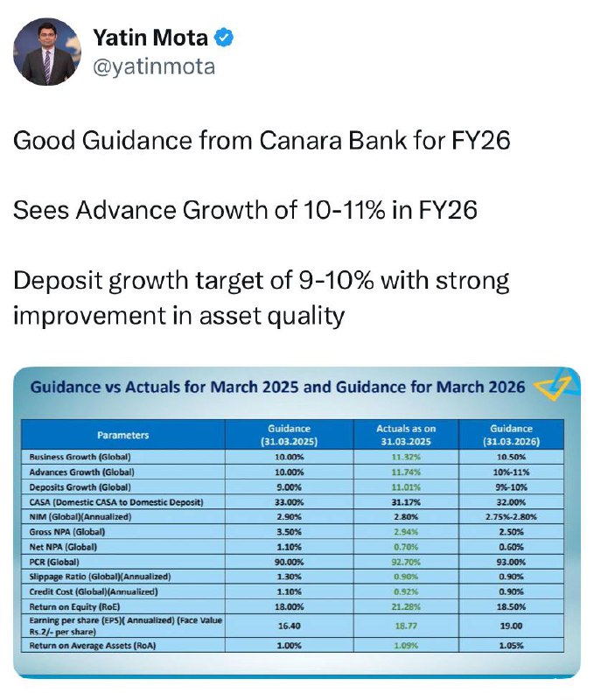Select the Parameters column header

123,435
